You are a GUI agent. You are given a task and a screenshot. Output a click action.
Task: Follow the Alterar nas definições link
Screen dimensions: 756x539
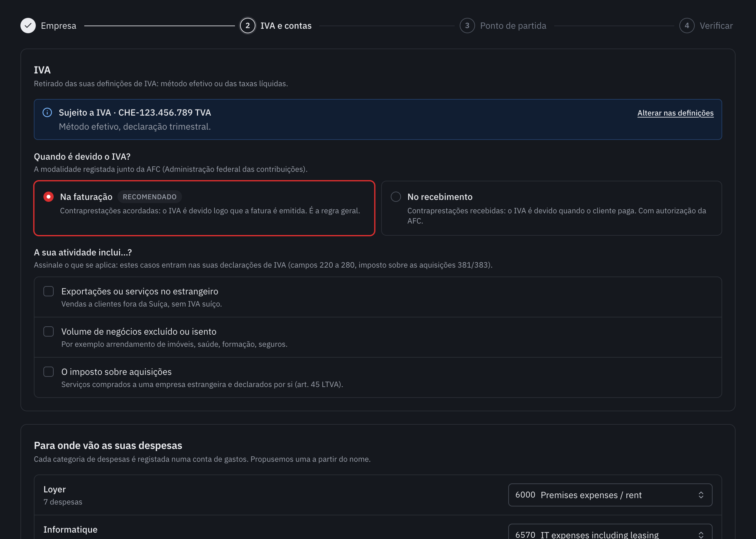point(675,113)
